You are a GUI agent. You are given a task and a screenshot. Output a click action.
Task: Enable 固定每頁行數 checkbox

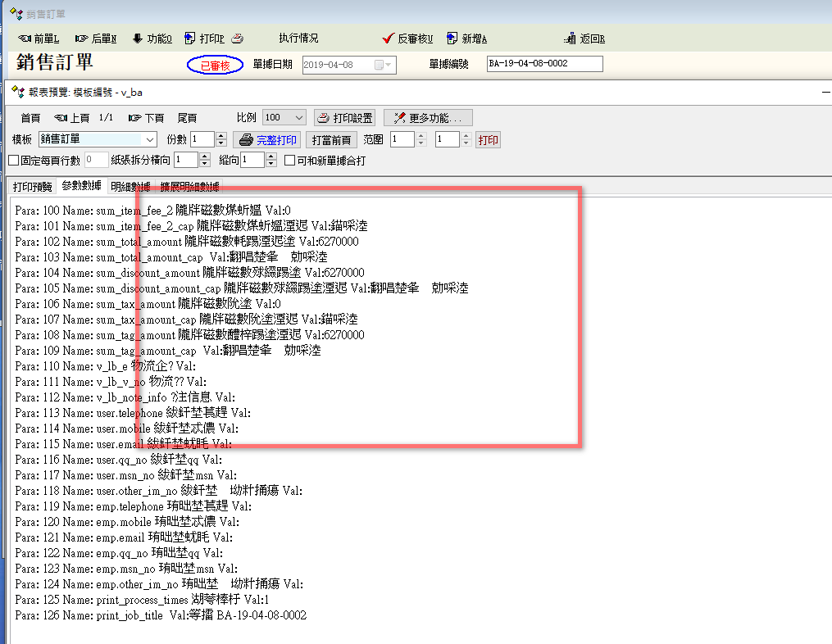coord(13,161)
